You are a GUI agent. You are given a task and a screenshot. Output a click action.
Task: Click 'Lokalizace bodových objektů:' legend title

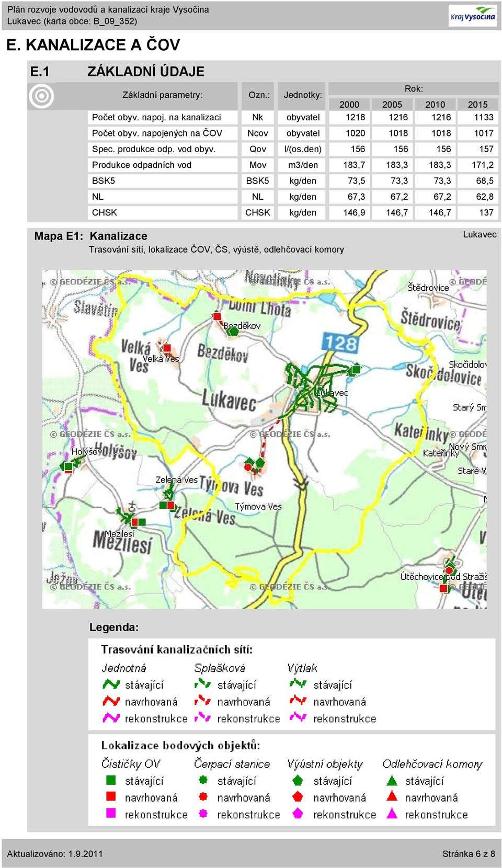(180, 745)
